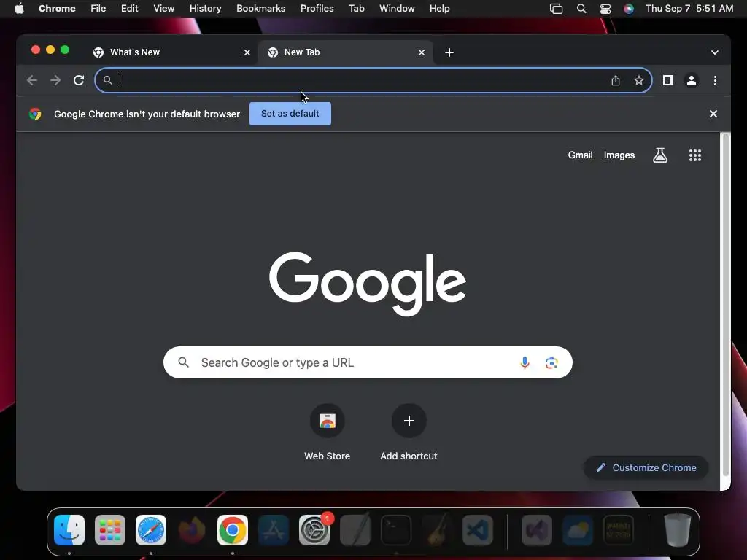Close the What's New tab
Image resolution: width=747 pixels, height=560 pixels.
click(x=247, y=52)
